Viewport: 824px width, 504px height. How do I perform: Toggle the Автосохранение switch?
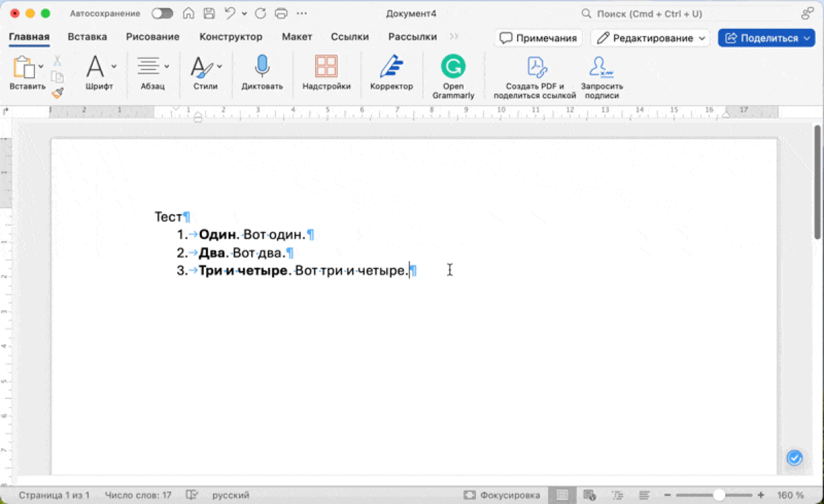pyautogui.click(x=162, y=12)
